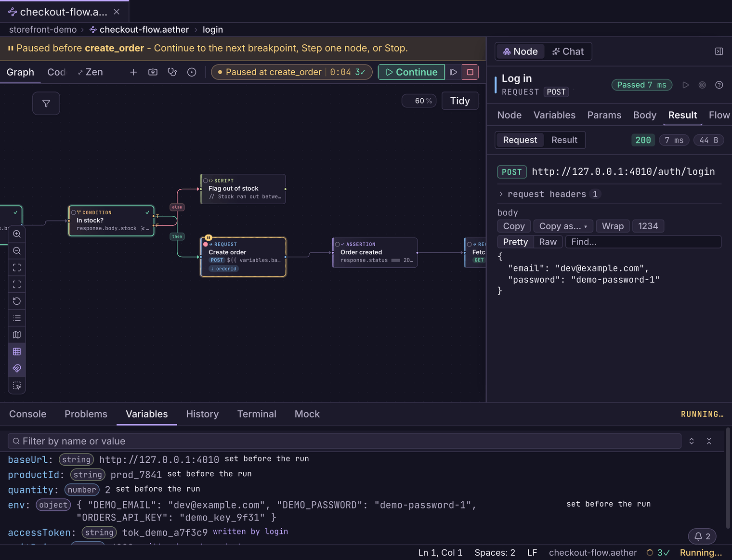Add a new node with plus icon
The height and width of the screenshot is (560, 732).
coord(133,72)
